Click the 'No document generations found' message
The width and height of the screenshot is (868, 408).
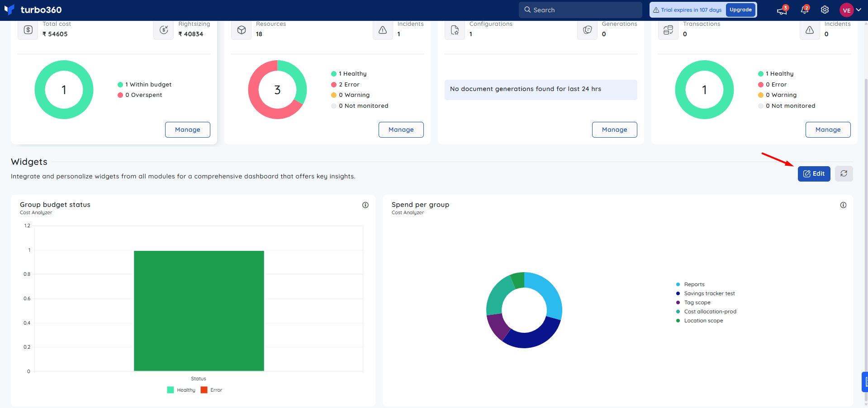coord(541,90)
